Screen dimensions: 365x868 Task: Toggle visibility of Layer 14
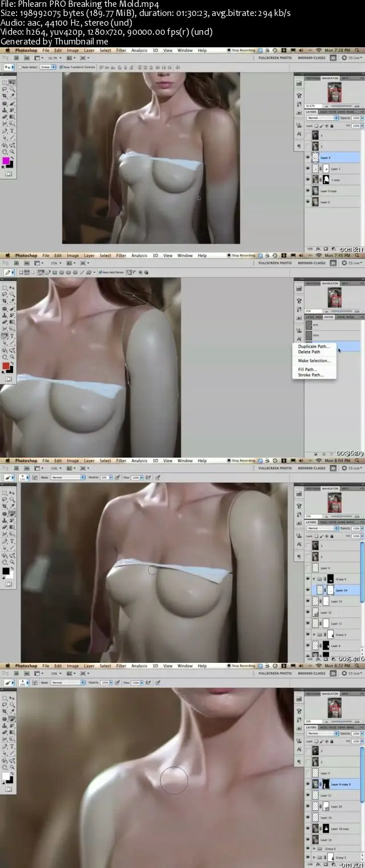pos(309,590)
